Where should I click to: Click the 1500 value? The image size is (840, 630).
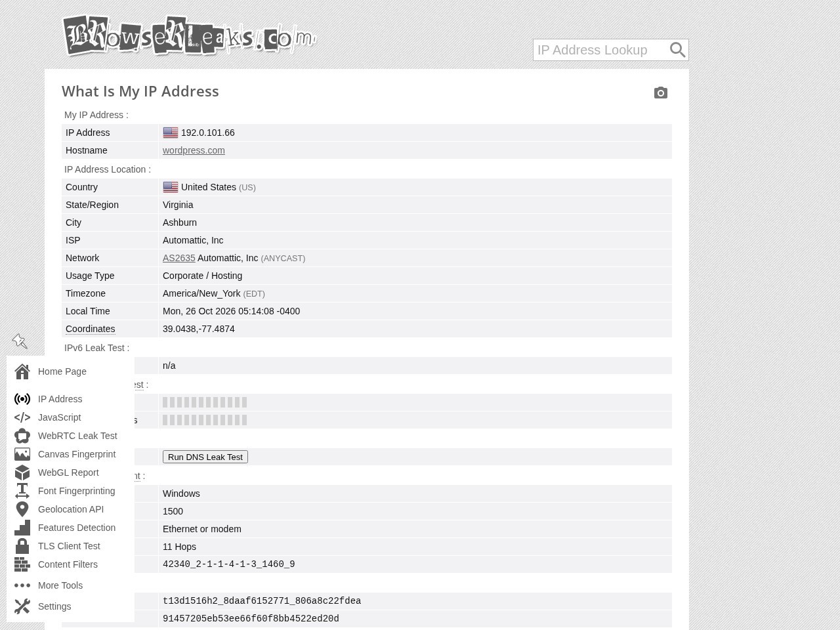point(173,511)
